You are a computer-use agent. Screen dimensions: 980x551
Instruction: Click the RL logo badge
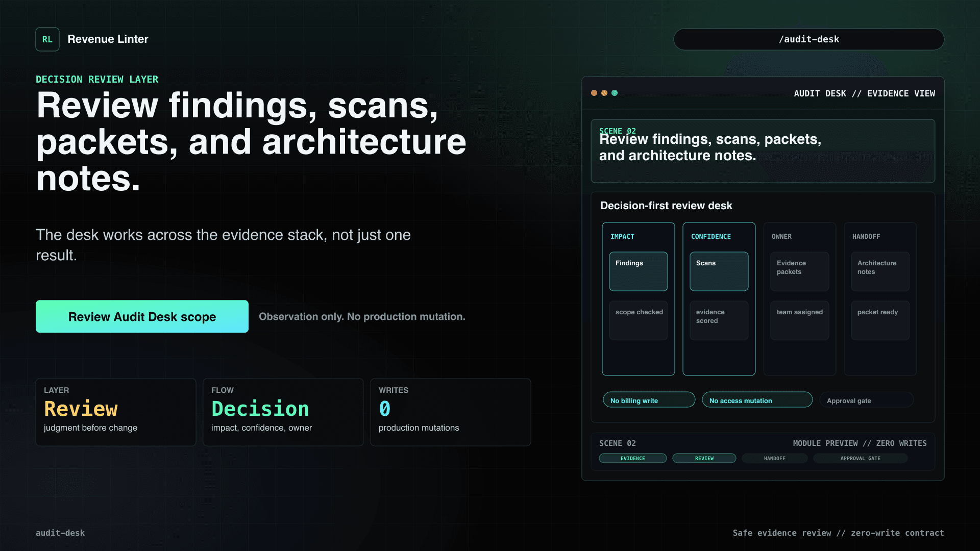tap(47, 39)
